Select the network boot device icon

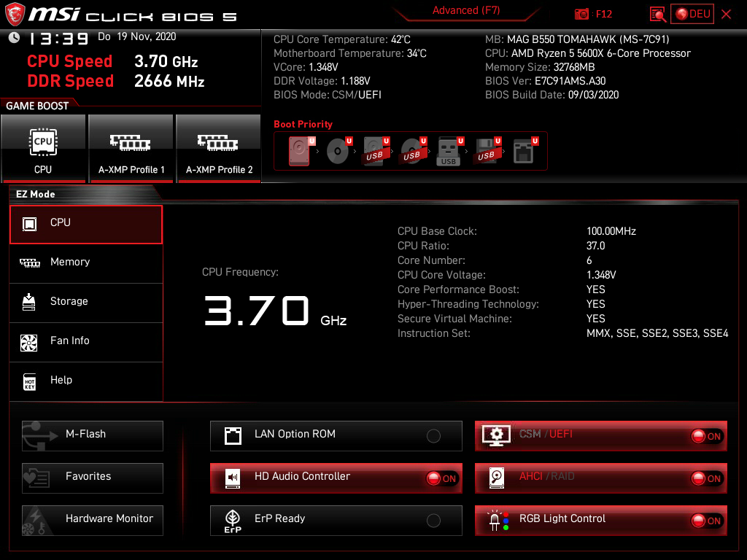point(525,150)
